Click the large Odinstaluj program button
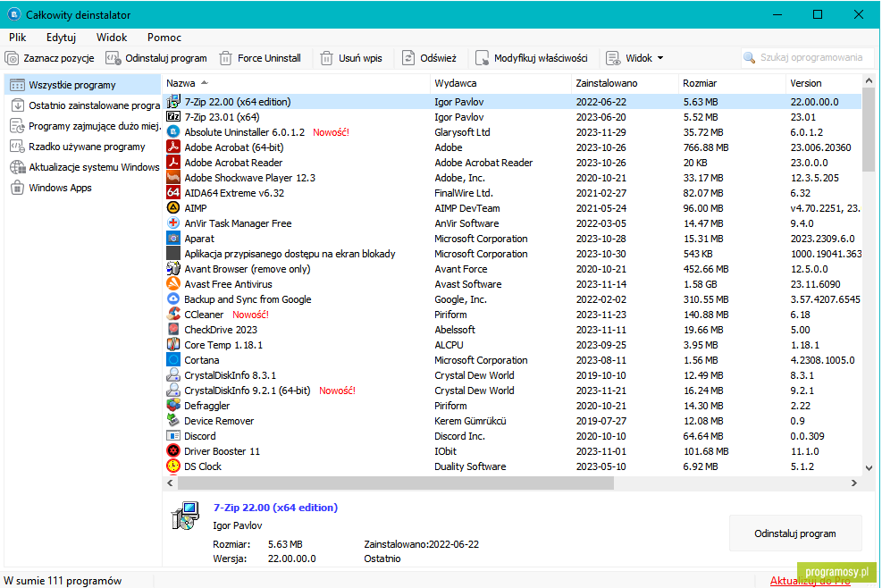Image resolution: width=882 pixels, height=588 pixels. [795, 533]
